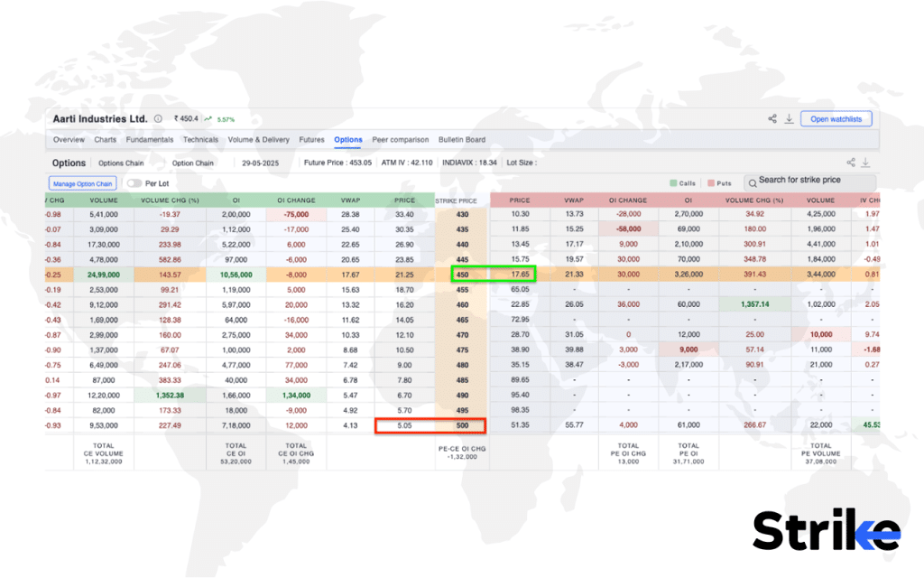The width and height of the screenshot is (924, 578).
Task: Click the put VWAP value 55.77
Action: [x=573, y=424]
